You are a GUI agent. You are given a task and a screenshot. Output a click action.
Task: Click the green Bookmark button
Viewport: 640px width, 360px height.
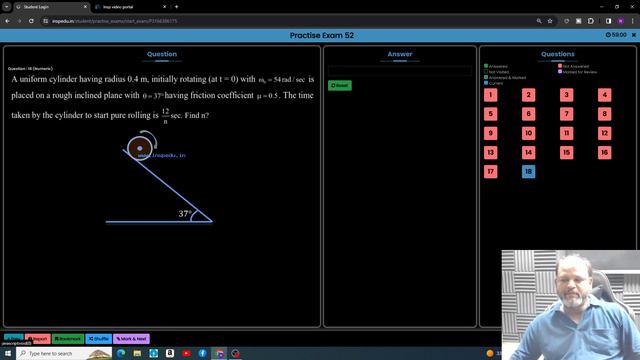68,339
